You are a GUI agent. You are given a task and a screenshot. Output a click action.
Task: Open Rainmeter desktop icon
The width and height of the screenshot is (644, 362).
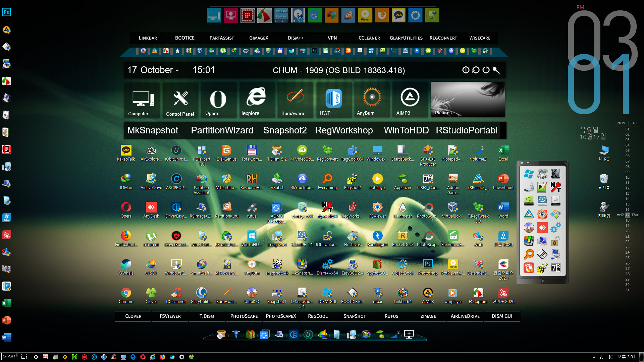coord(402,210)
